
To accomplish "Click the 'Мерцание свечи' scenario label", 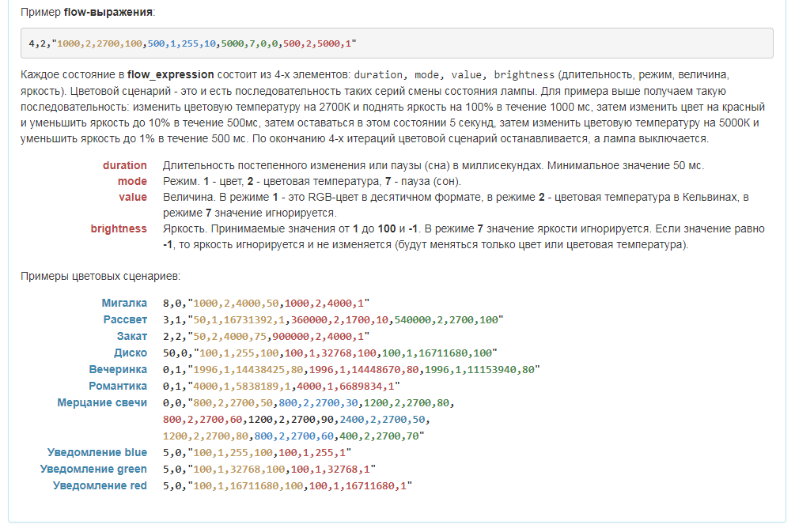I will tap(102, 402).
